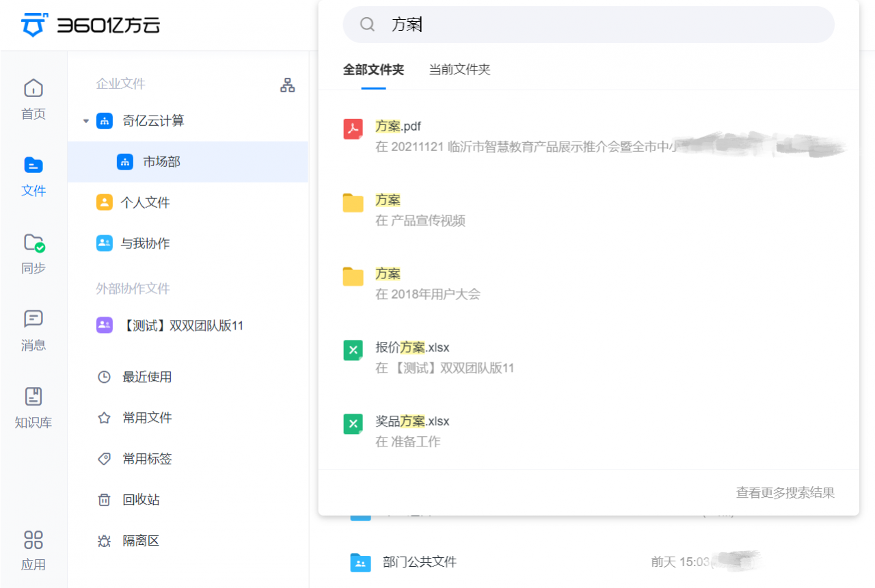Open the 隔离区 quarantine area
This screenshot has height=588, width=875.
[147, 540]
